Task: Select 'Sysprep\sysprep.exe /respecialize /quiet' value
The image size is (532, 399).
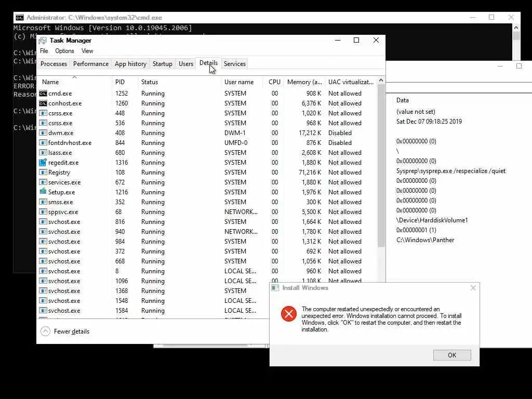Action: pyautogui.click(x=450, y=170)
